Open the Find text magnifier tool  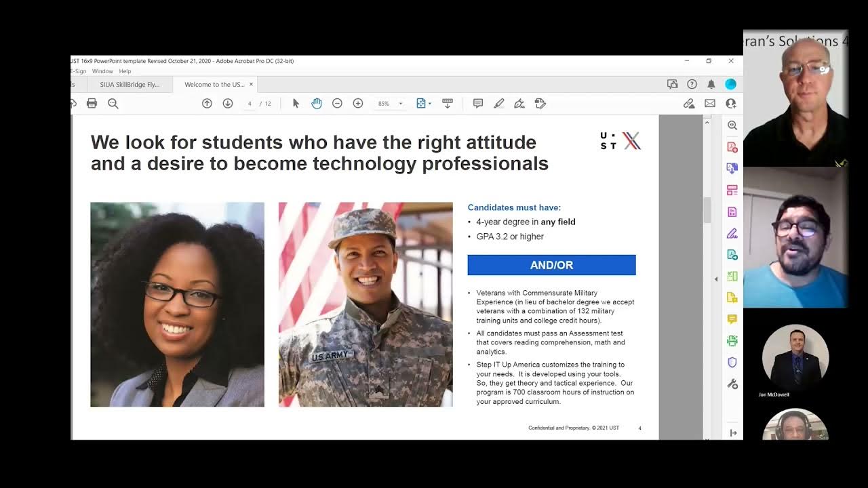pos(113,104)
